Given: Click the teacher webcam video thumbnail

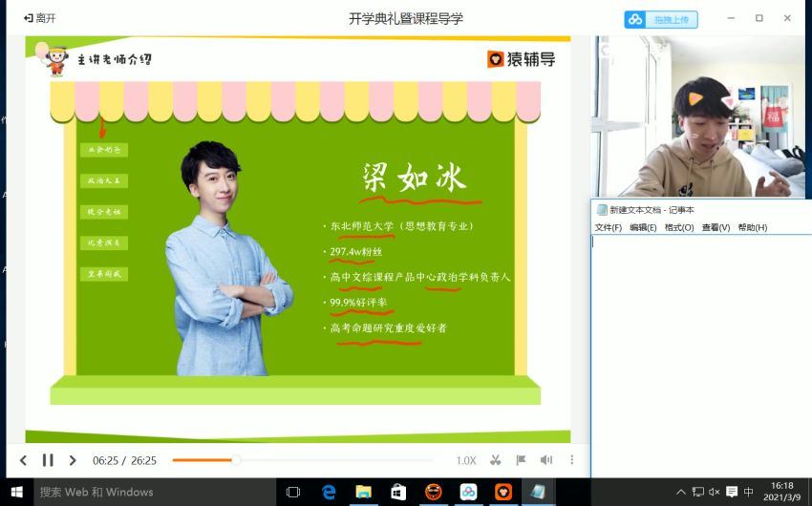Looking at the screenshot, I should pos(698,116).
